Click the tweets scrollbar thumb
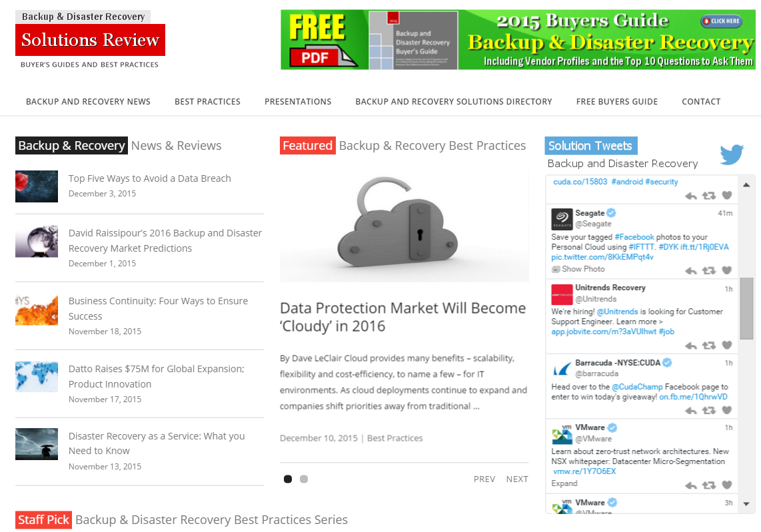Viewport: 761px width, 532px height. (746, 308)
